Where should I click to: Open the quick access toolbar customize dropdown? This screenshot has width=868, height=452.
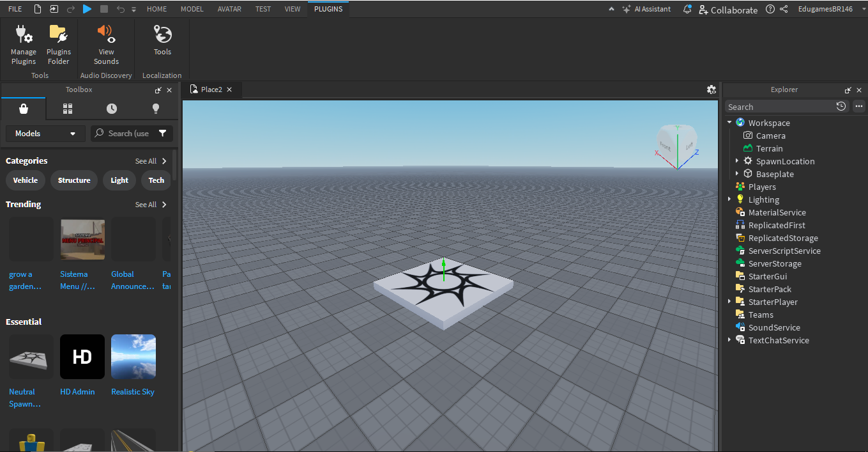pos(133,10)
